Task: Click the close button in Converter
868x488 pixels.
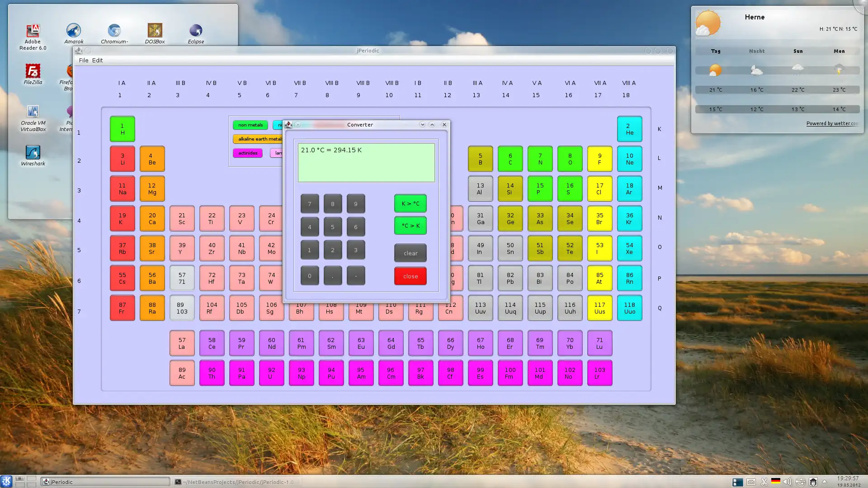Action: tap(411, 276)
